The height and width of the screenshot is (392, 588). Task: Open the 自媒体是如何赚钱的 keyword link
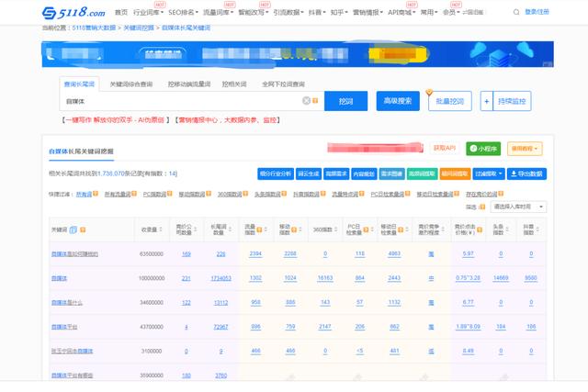(73, 253)
